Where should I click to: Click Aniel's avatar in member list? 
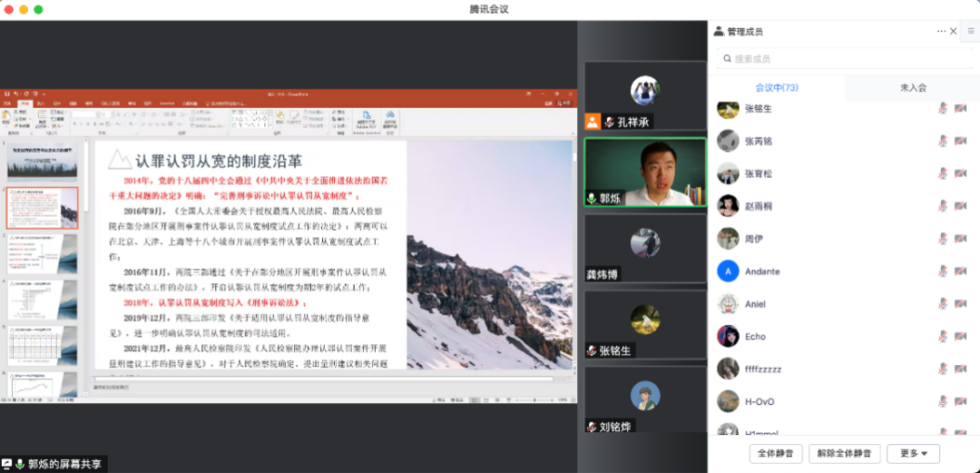click(727, 304)
